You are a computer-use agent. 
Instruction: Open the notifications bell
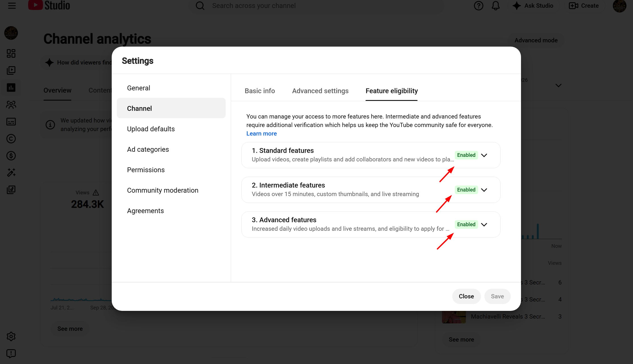coord(496,6)
